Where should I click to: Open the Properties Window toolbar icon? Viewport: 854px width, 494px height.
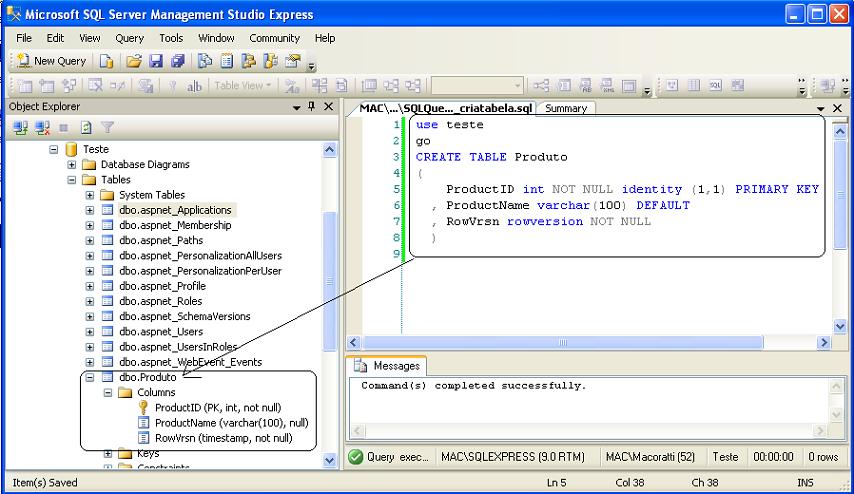(x=293, y=61)
